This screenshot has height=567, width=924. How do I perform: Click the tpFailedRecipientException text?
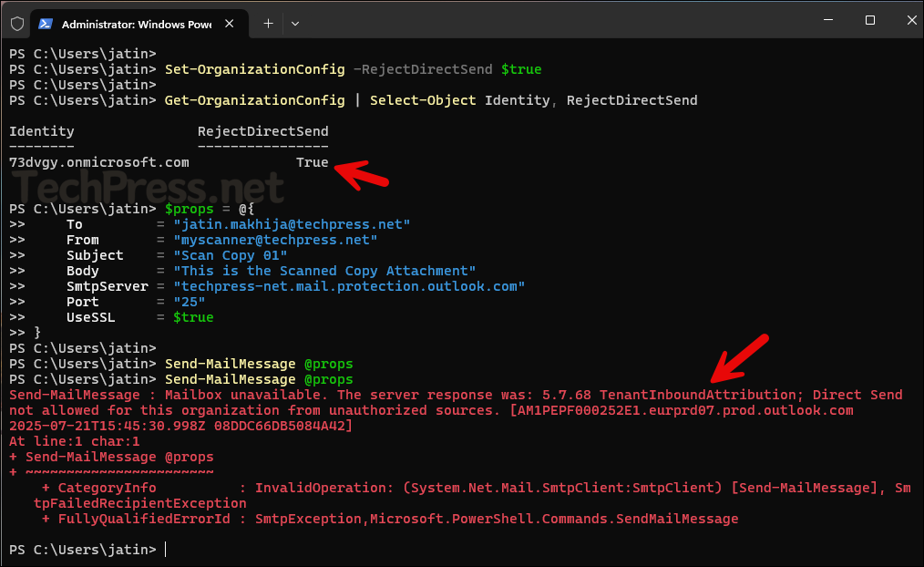(140, 503)
